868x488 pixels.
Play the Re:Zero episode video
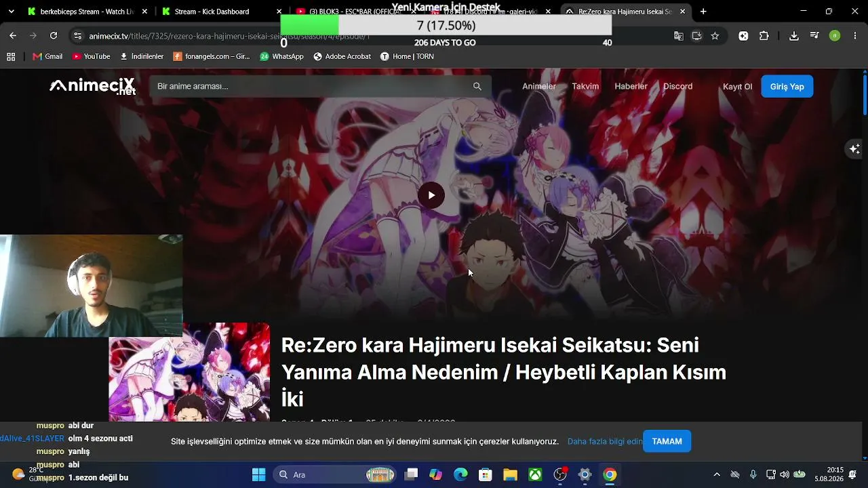pyautogui.click(x=431, y=195)
